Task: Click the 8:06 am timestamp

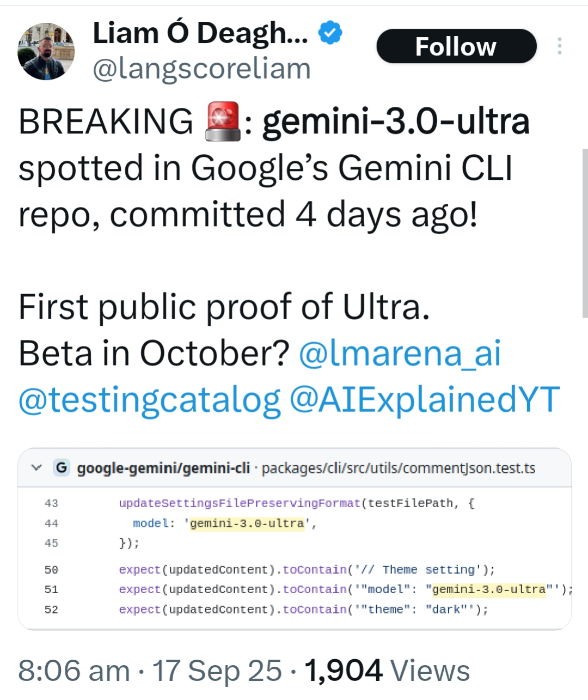Action: tap(74, 671)
